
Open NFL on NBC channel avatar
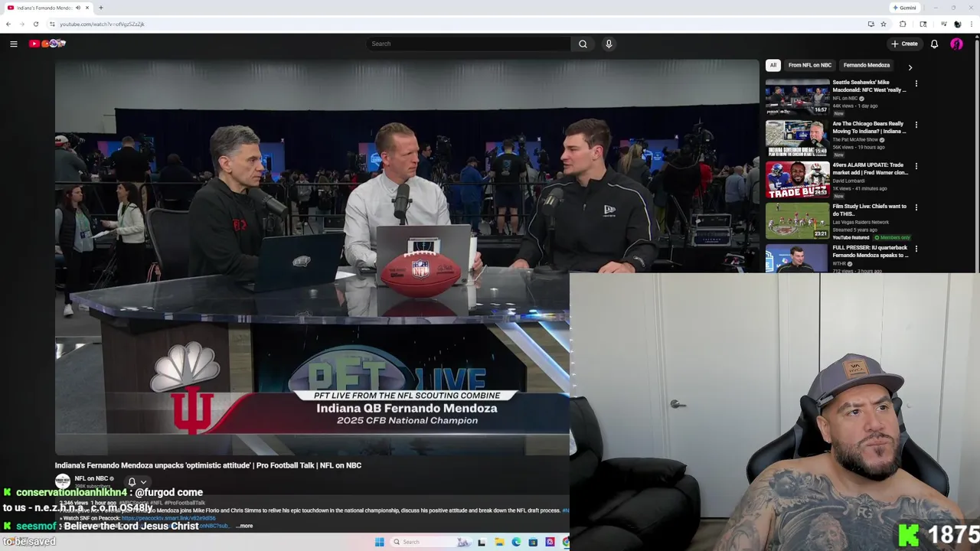click(63, 481)
